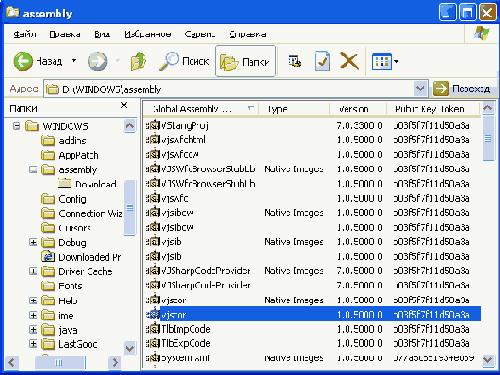Expand the Help folder node
Screen dimensions: 500x375
tap(33, 301)
